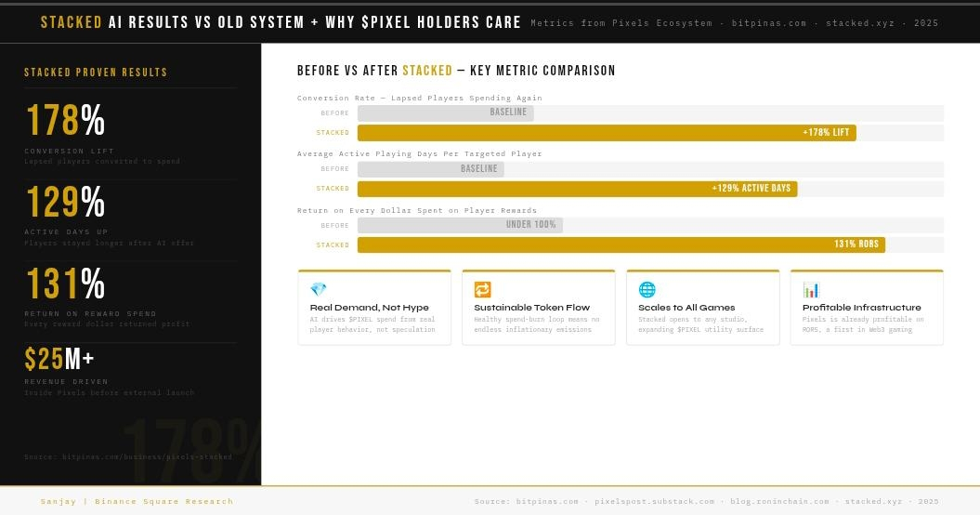Open the bitpinas.com/business/pixels-stacked source link
The height and width of the screenshot is (515, 980).
point(128,456)
